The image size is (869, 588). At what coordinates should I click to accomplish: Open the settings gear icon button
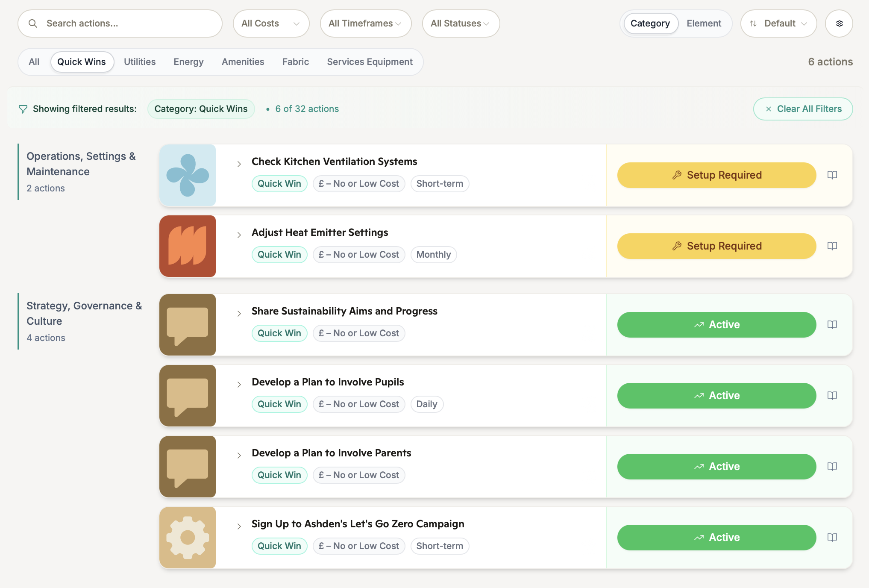pos(839,24)
